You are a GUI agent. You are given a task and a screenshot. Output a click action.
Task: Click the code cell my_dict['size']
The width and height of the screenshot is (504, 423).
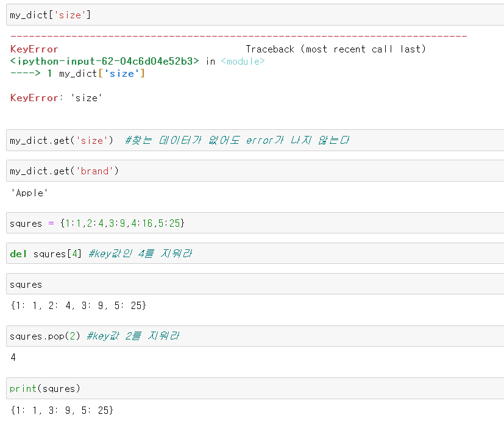click(x=255, y=15)
